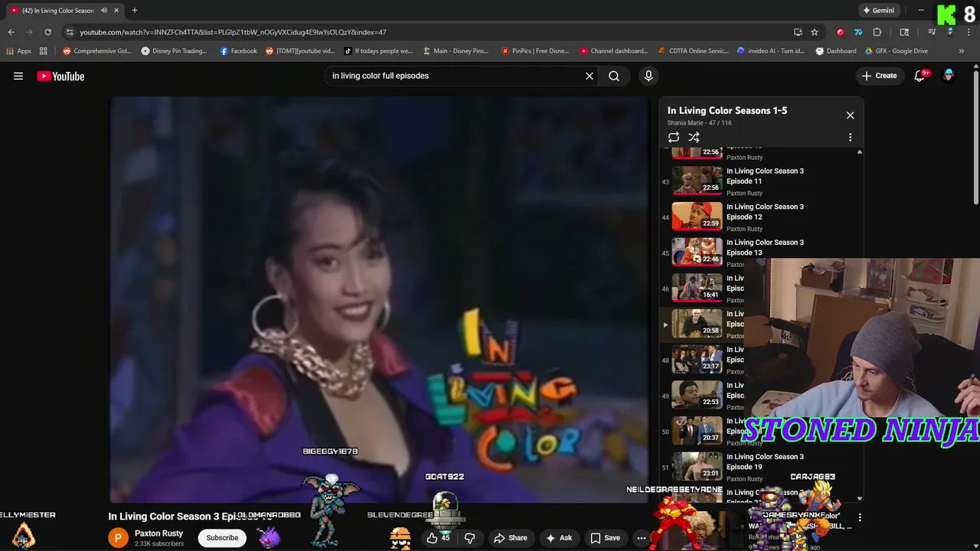Open the playlist three-dot options menu
This screenshot has width=980, height=551.
(850, 138)
